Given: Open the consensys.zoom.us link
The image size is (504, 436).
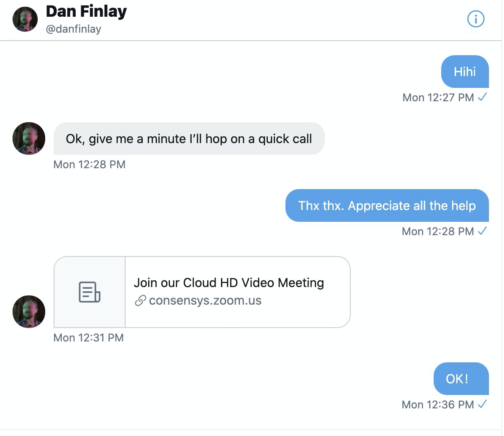Looking at the screenshot, I should point(205,300).
